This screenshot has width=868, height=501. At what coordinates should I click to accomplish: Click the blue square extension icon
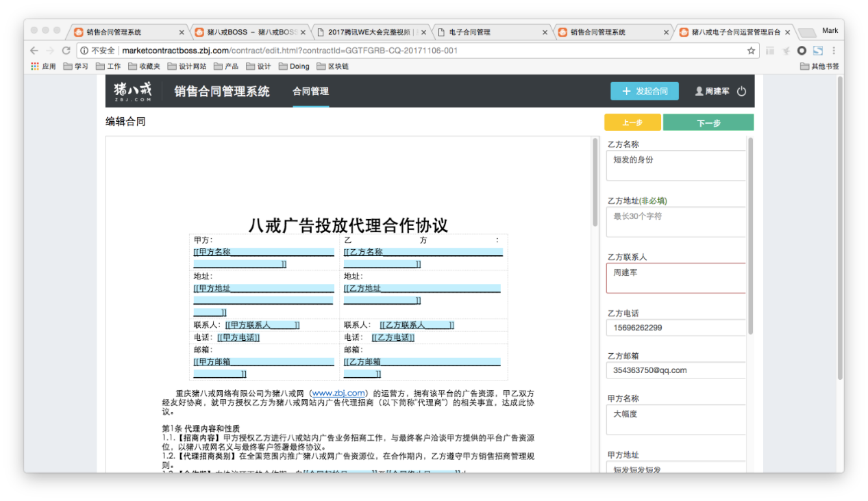point(818,51)
